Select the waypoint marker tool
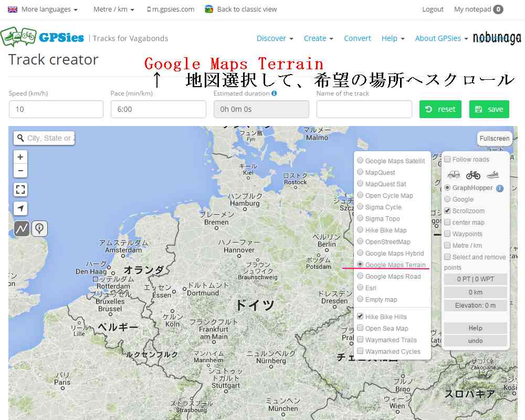 39,228
